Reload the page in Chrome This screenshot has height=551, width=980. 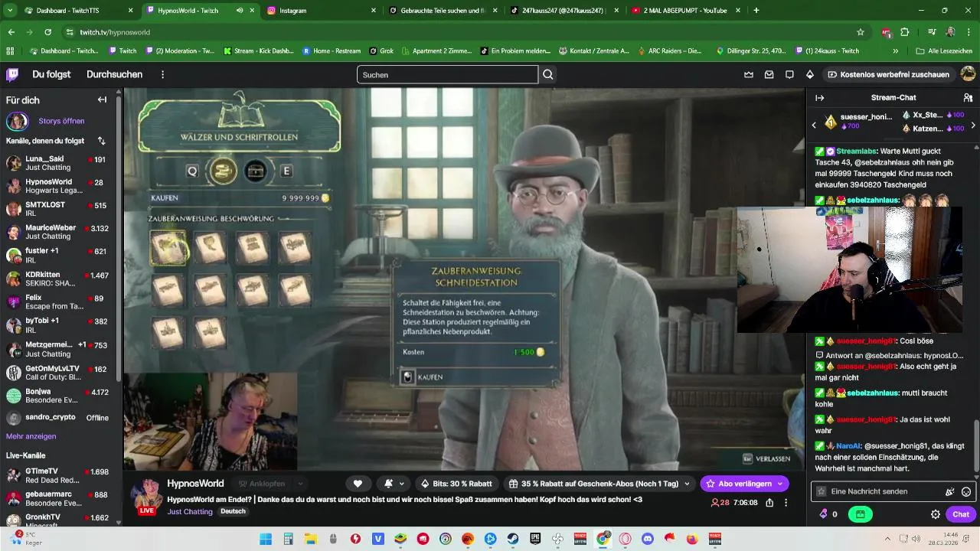[x=47, y=32]
